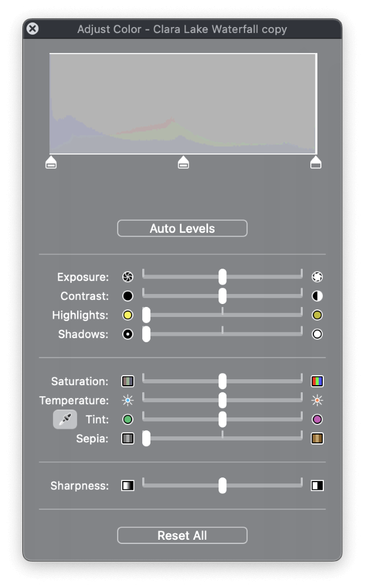Click the brown sepia icon

[x=317, y=439]
